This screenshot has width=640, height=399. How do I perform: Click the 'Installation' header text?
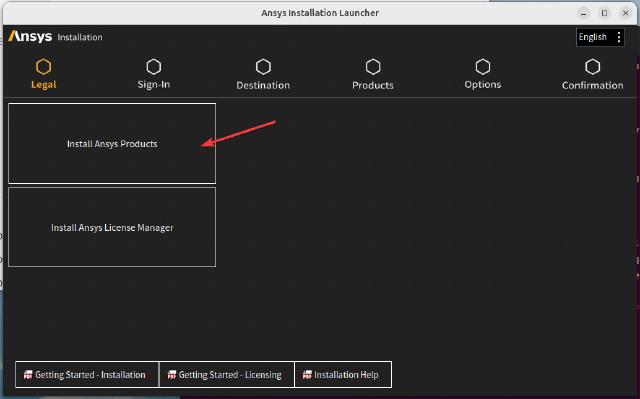pos(80,37)
